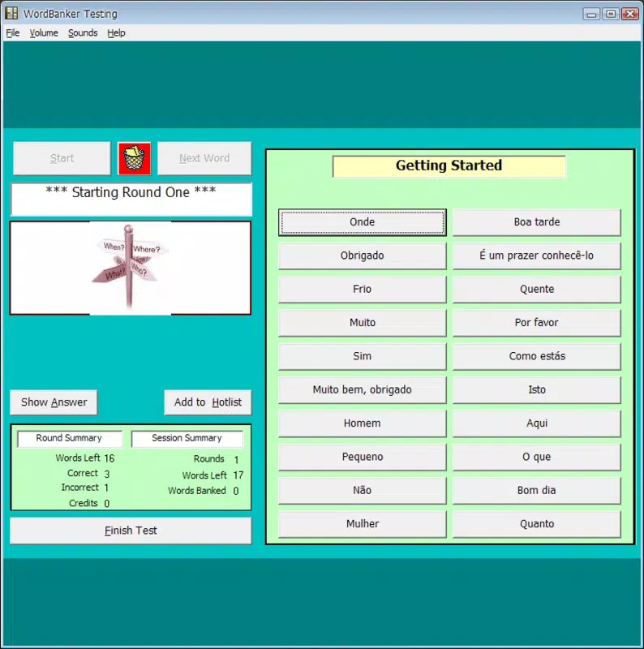Choose the Muito answer button
Viewport: 644px width, 649px height.
click(362, 323)
